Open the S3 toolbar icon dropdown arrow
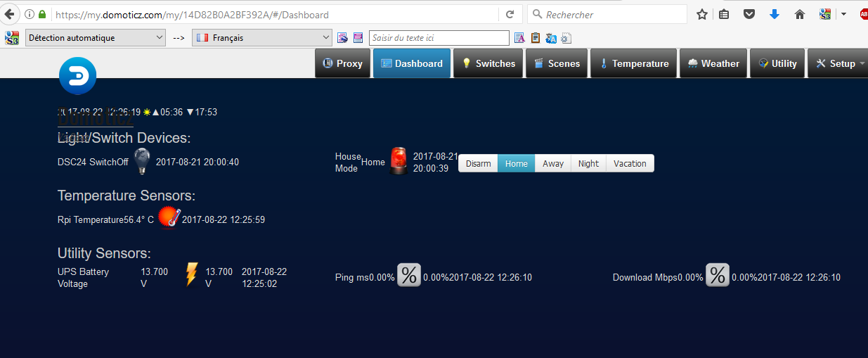The image size is (868, 358). (844, 14)
